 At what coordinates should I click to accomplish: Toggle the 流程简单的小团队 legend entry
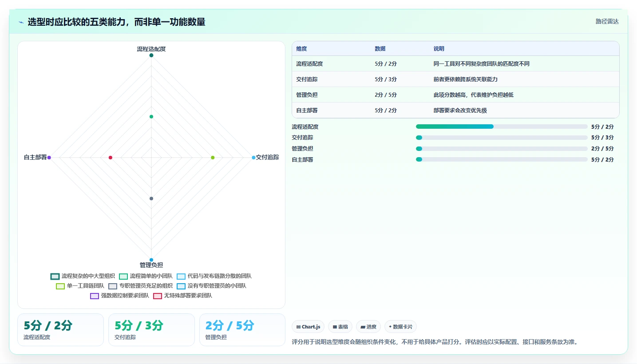pyautogui.click(x=146, y=276)
